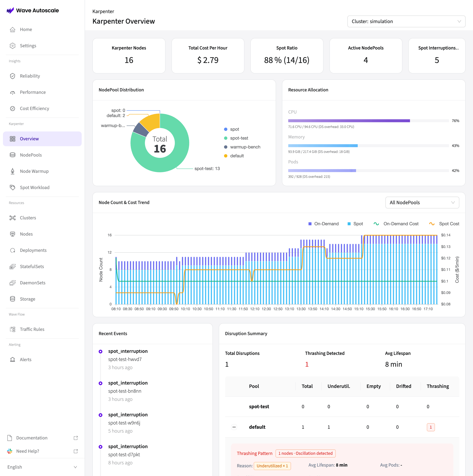Click the Spot Ratio stat card
473x476 pixels.
(x=287, y=56)
